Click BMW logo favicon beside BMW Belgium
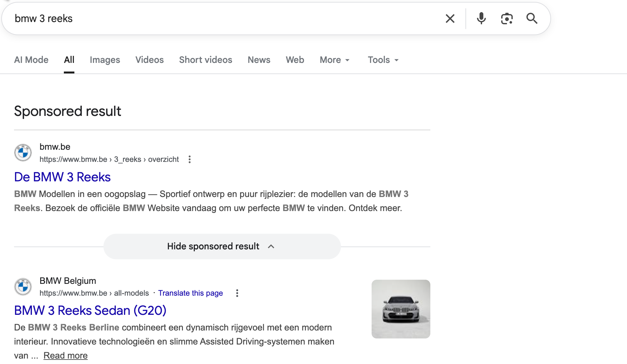The image size is (627, 364). tap(23, 286)
